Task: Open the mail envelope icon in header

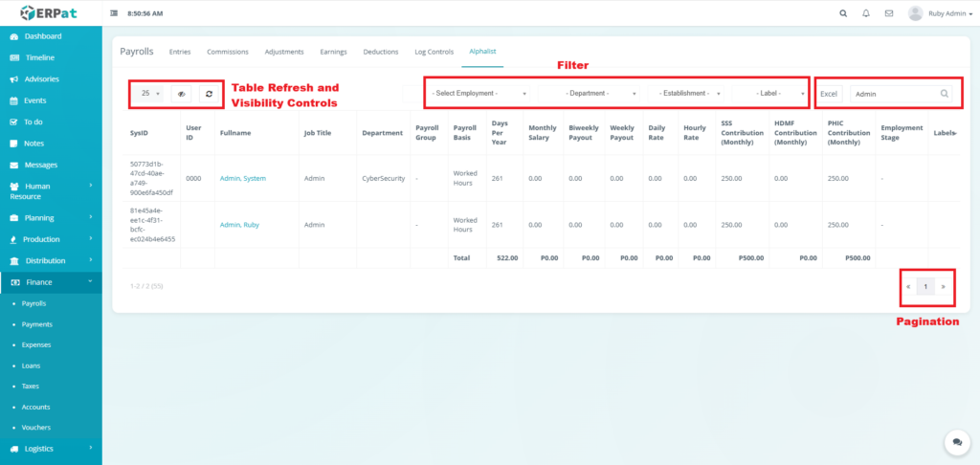Action: tap(889, 13)
